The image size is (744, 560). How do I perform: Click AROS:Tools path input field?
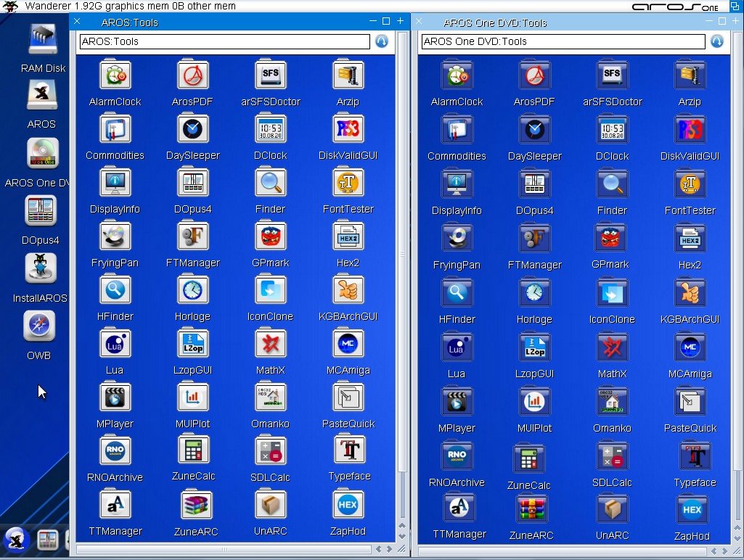(225, 42)
